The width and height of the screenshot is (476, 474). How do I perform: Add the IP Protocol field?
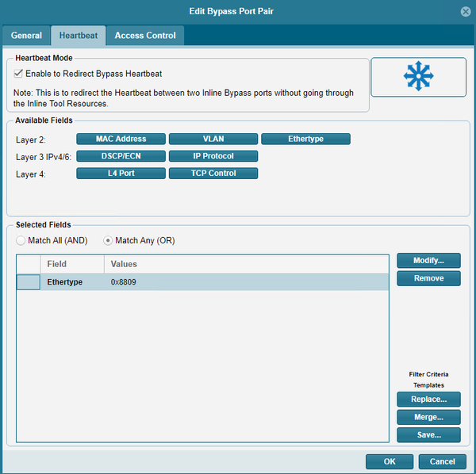pyautogui.click(x=213, y=156)
